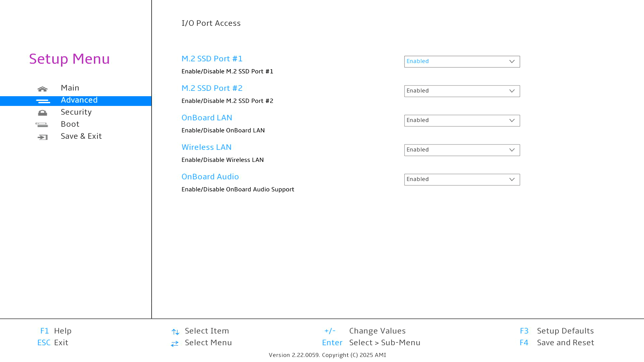The height and width of the screenshot is (362, 644).
Task: Switch to the Security menu
Action: click(76, 112)
